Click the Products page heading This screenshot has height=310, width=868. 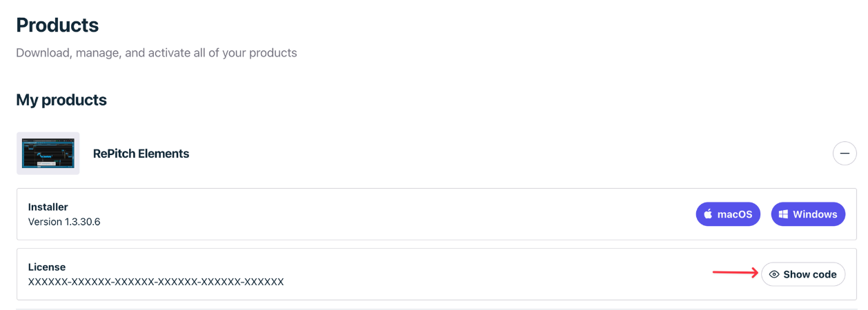[x=57, y=25]
